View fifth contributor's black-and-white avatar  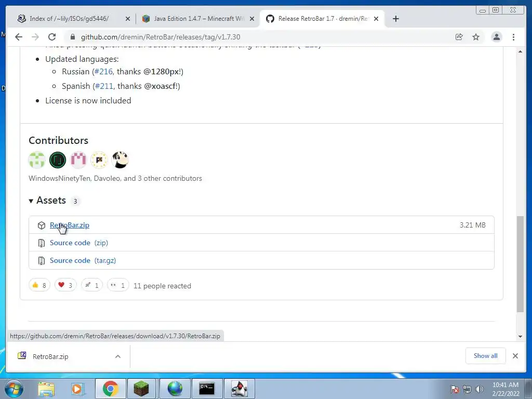point(120,160)
